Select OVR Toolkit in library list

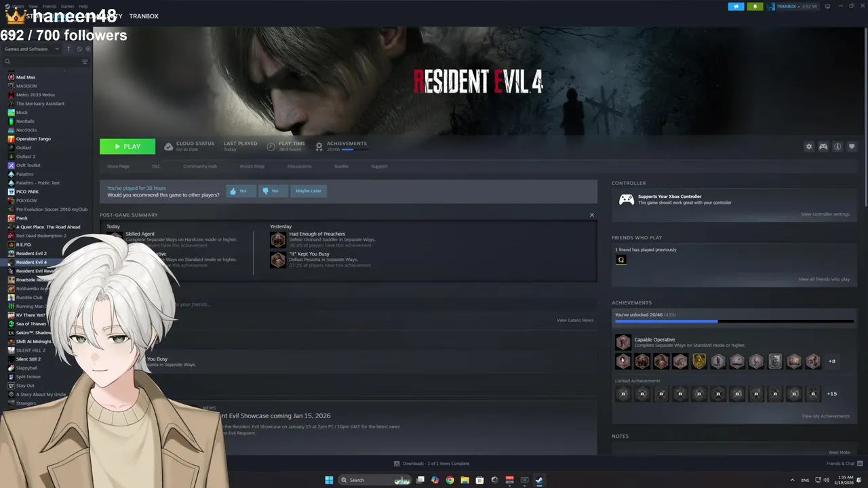pyautogui.click(x=28, y=165)
